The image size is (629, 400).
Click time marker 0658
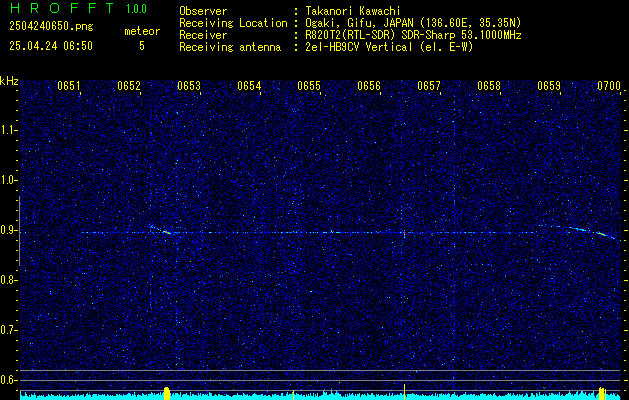click(x=489, y=86)
